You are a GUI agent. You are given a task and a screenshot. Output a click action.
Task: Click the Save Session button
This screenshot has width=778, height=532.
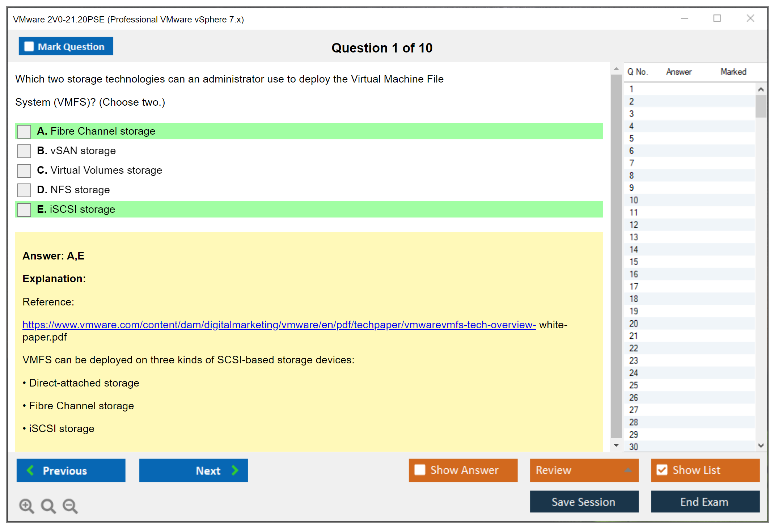coord(584,502)
